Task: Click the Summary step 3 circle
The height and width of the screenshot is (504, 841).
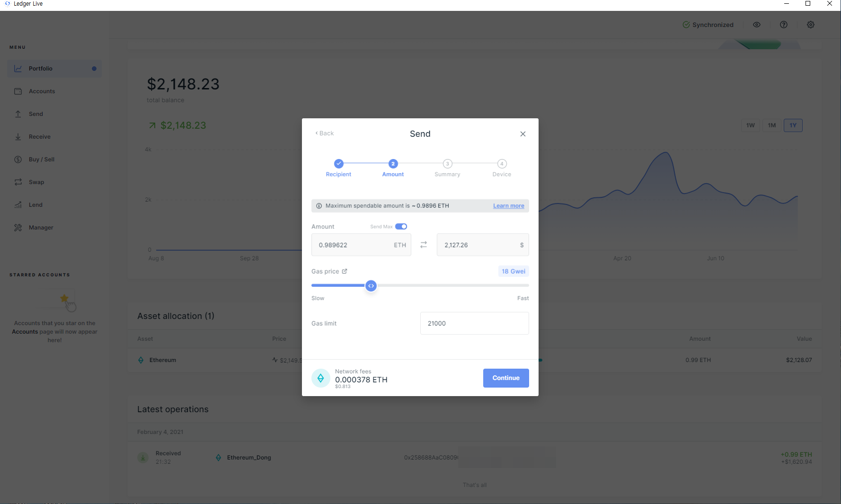Action: tap(447, 164)
